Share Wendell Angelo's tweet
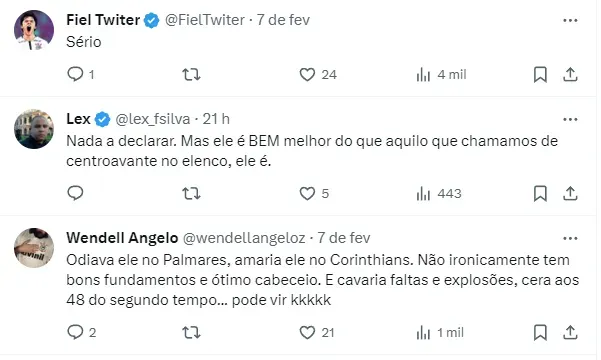The image size is (601, 360). click(570, 332)
